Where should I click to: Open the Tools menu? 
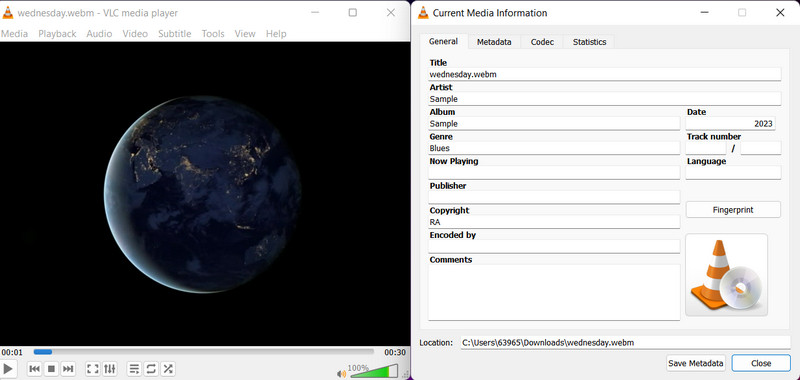click(x=213, y=34)
